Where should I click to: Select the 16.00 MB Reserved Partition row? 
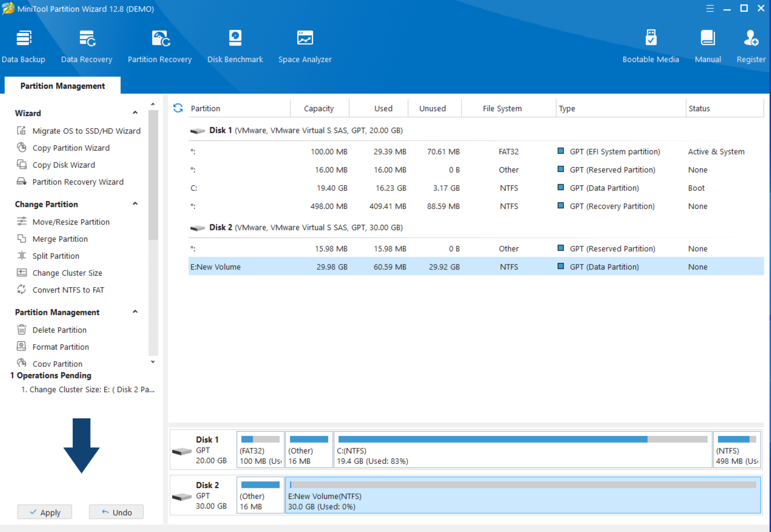pyautogui.click(x=476, y=170)
